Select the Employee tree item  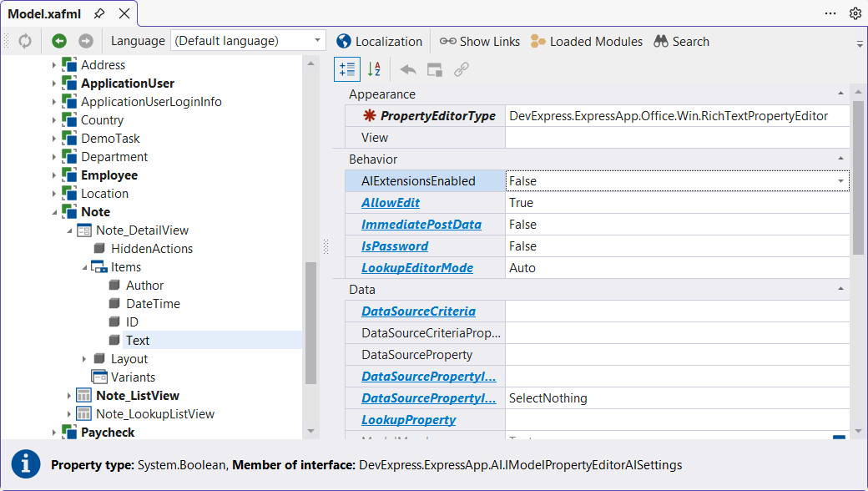[x=109, y=175]
